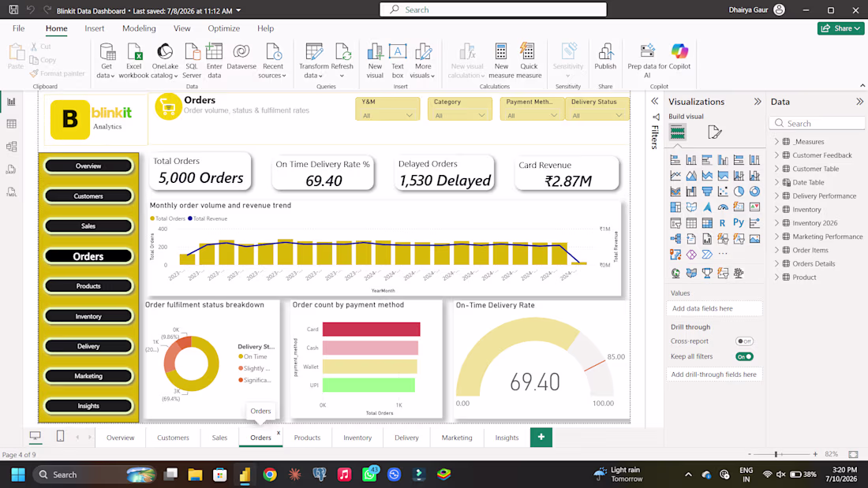Switch to Report view in left sidebar
The height and width of the screenshot is (488, 868).
pyautogui.click(x=11, y=102)
